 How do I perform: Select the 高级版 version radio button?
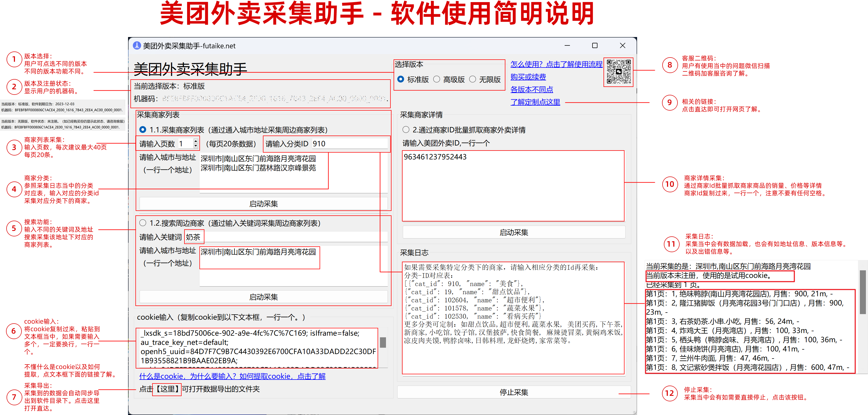point(436,79)
